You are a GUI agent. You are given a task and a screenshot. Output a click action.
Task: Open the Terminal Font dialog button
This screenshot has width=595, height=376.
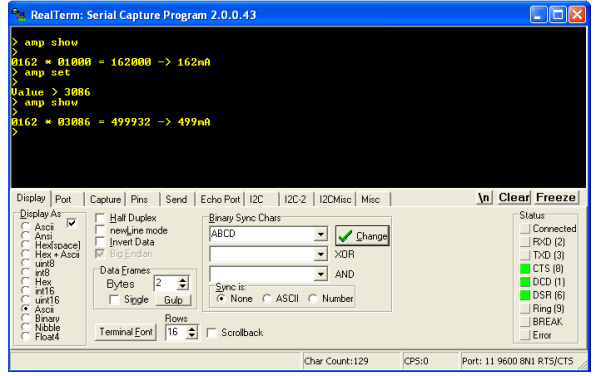(126, 332)
